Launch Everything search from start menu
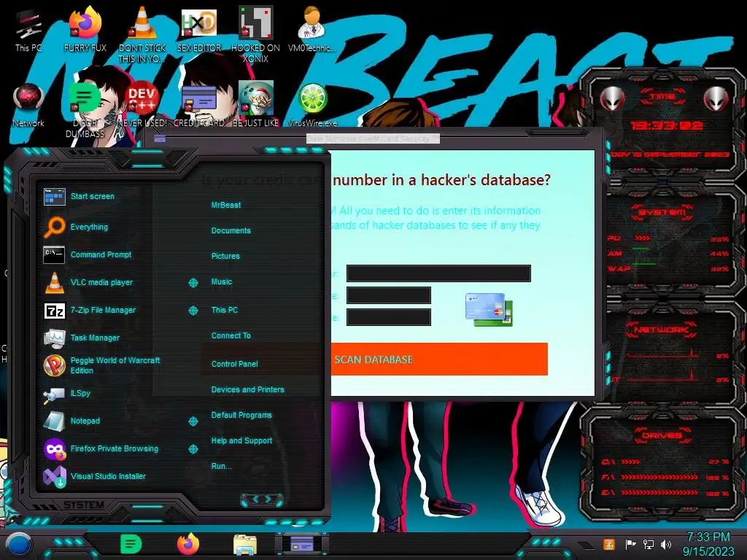The height and width of the screenshot is (560, 747). point(89,227)
